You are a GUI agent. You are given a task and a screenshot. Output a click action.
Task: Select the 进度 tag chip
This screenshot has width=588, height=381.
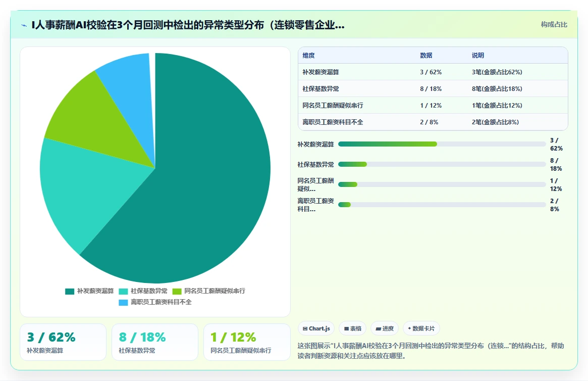(x=385, y=328)
